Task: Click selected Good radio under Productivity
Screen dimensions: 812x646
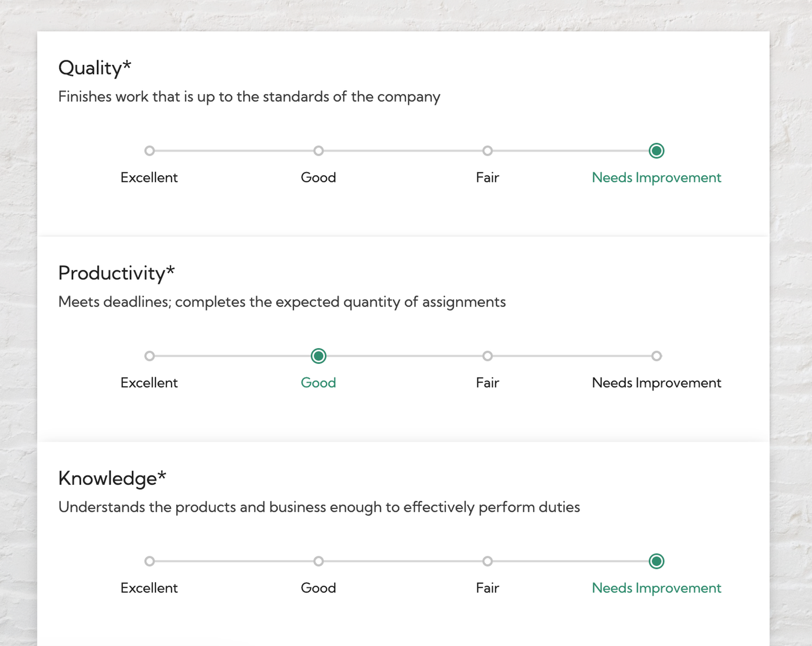Action: [x=318, y=356]
